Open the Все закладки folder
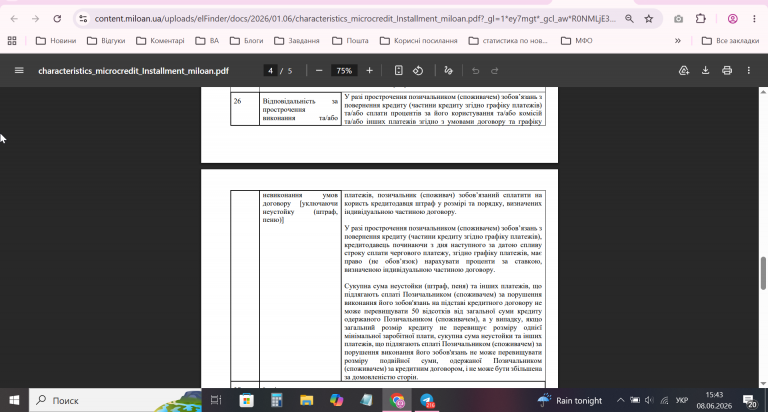The width and height of the screenshot is (768, 412). [x=730, y=41]
